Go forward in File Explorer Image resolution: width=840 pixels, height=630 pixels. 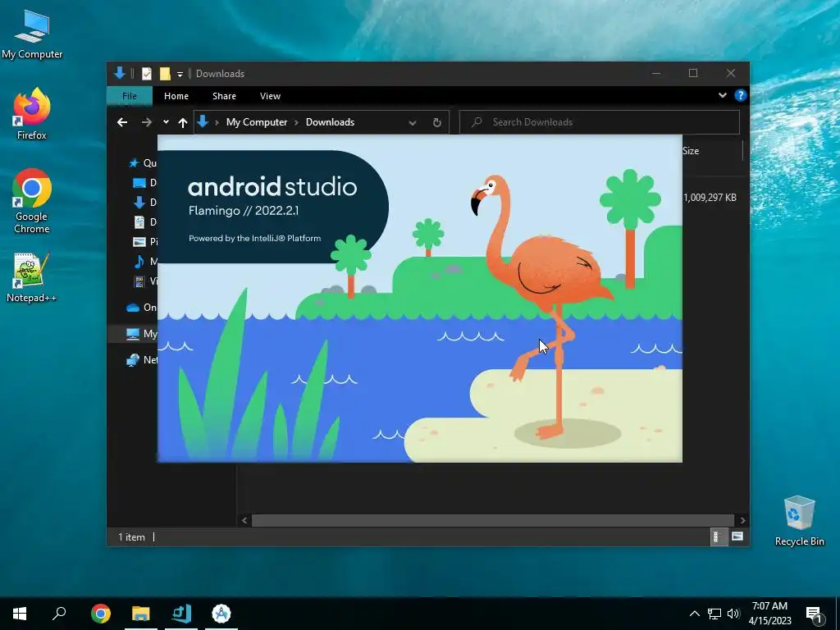point(146,122)
